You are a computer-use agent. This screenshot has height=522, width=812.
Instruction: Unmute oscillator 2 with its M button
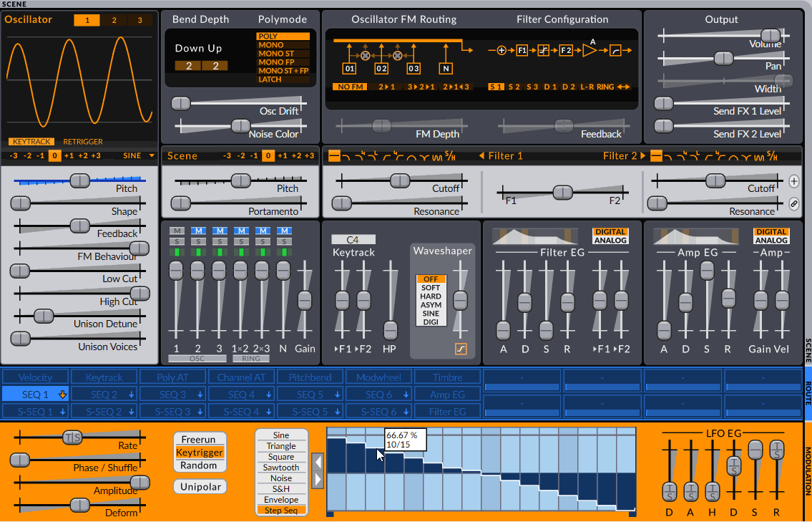pos(198,231)
